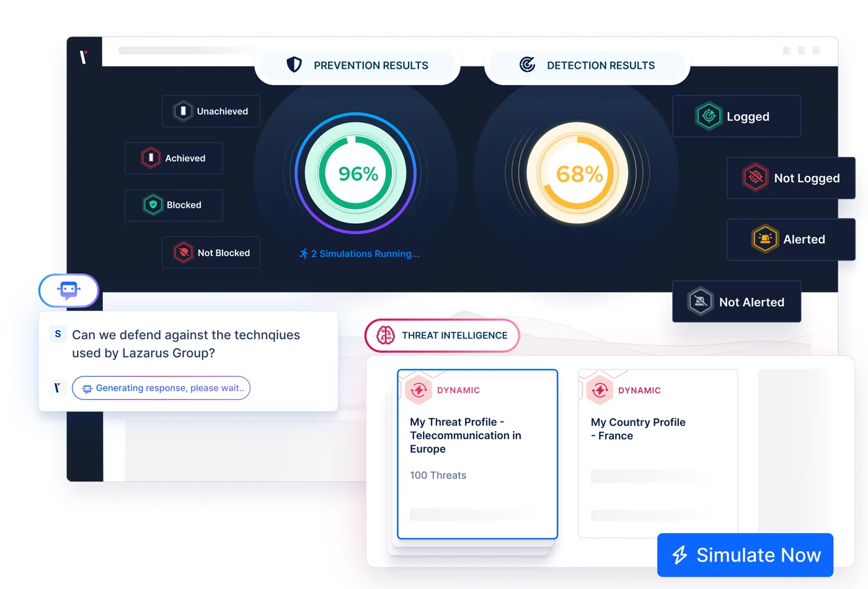Click the red Not Blocked hexagon icon
The height and width of the screenshot is (589, 868).
coord(183,252)
